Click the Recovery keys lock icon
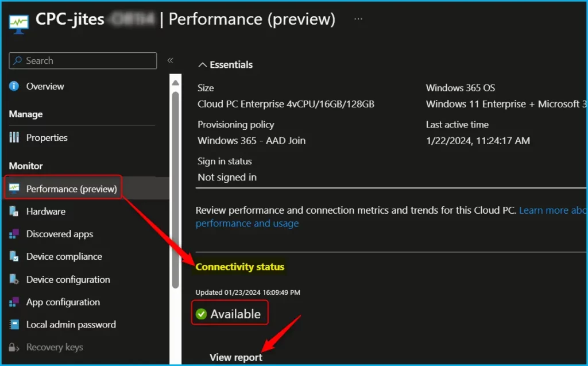 coord(14,347)
